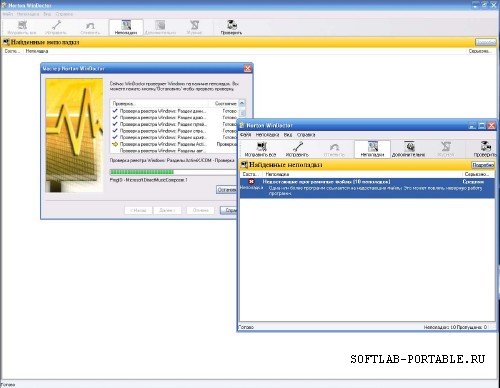The image size is (500, 388).
Task: Sort by 'Серьезность' column in front window
Action: coord(478,174)
